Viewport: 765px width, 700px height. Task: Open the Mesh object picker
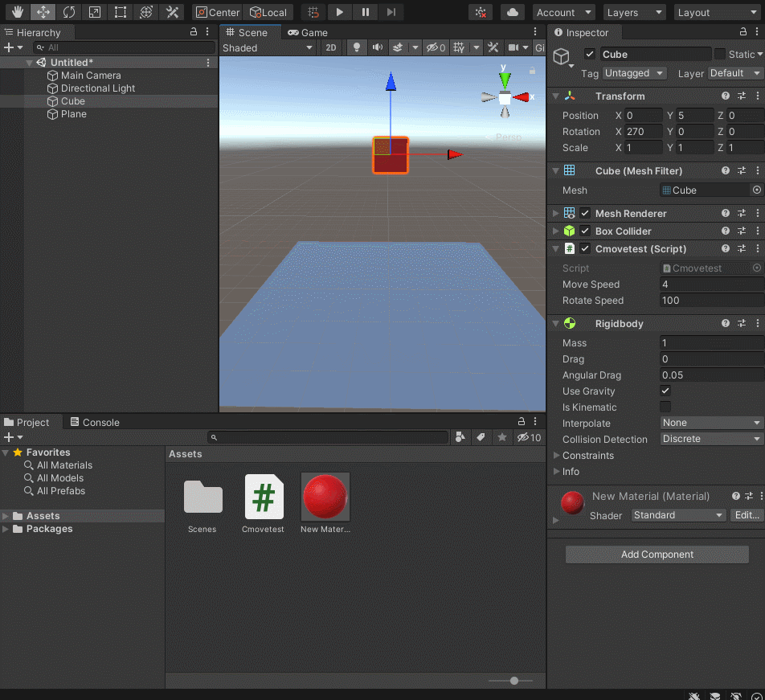(x=757, y=190)
